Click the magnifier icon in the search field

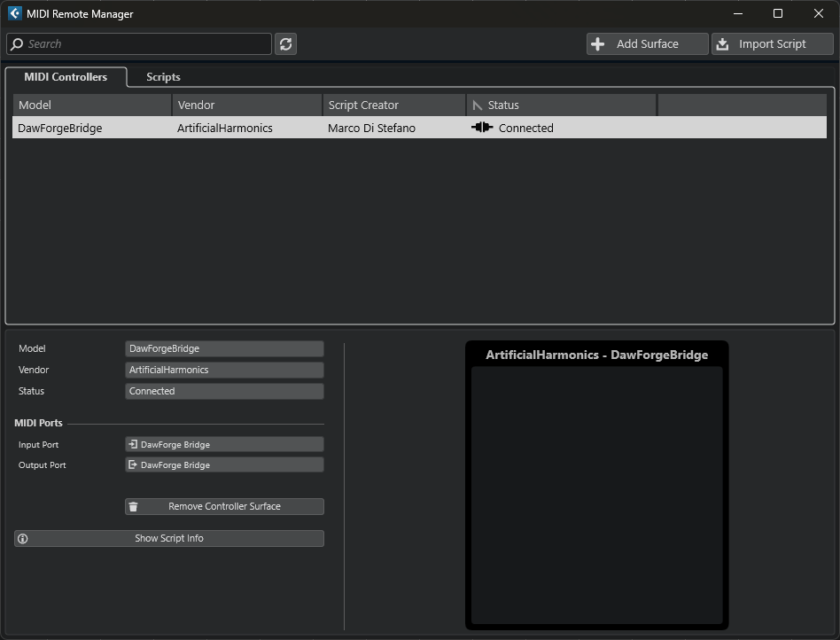pyautogui.click(x=17, y=44)
